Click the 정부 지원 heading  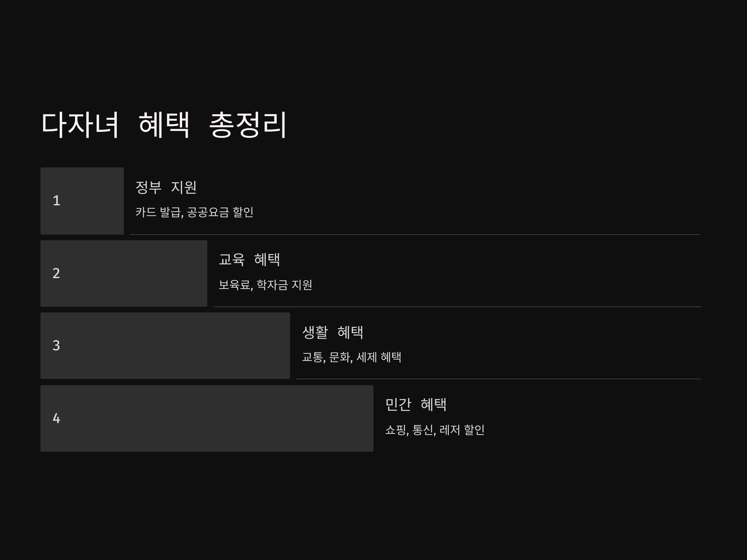tap(166, 187)
